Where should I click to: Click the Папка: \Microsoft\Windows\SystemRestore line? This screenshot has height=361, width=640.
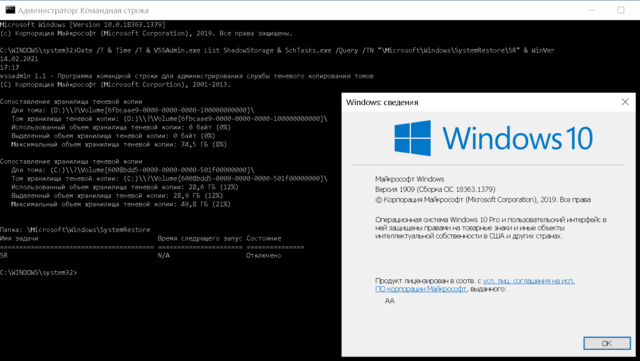coord(75,230)
